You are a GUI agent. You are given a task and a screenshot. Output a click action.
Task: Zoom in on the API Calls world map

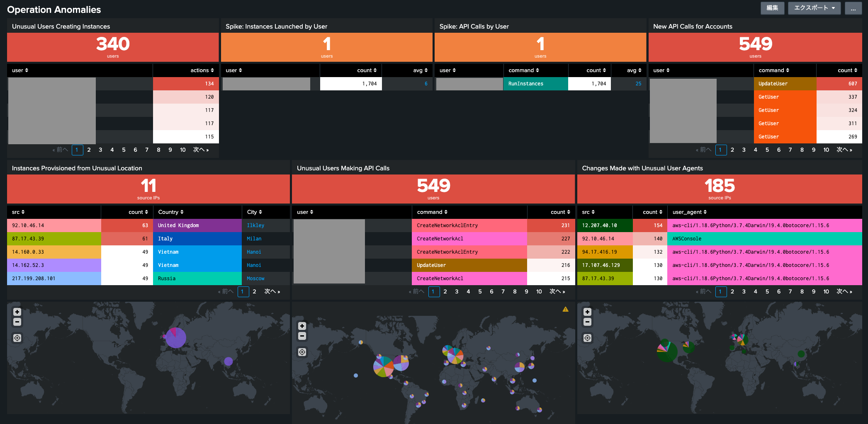click(x=302, y=326)
